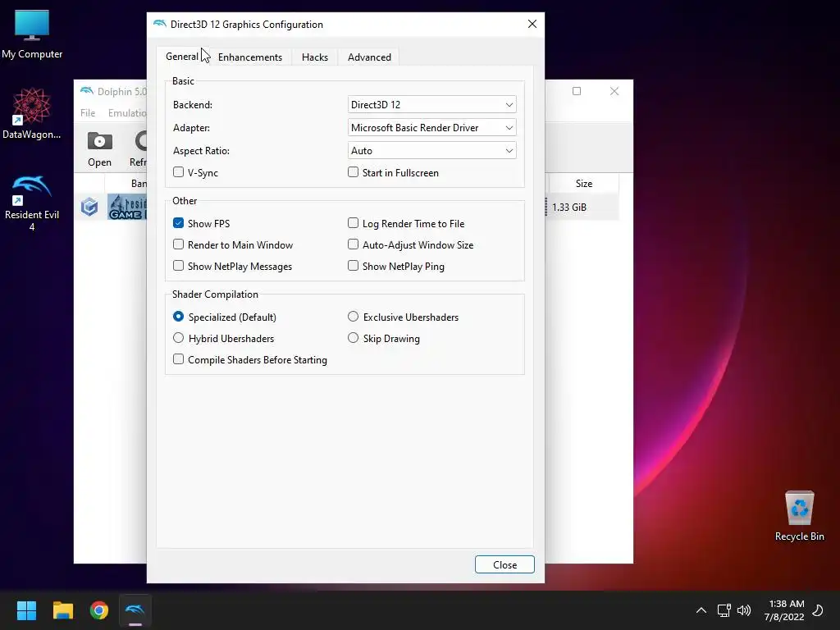Open the DataWagon desktop shortcut
This screenshot has height=630, width=840.
[x=32, y=113]
